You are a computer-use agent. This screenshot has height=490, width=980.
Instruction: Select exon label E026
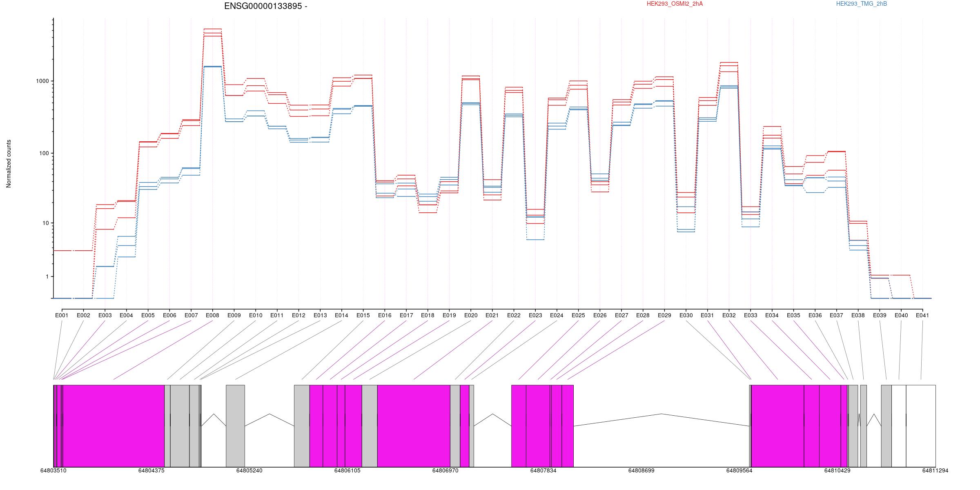tap(600, 315)
